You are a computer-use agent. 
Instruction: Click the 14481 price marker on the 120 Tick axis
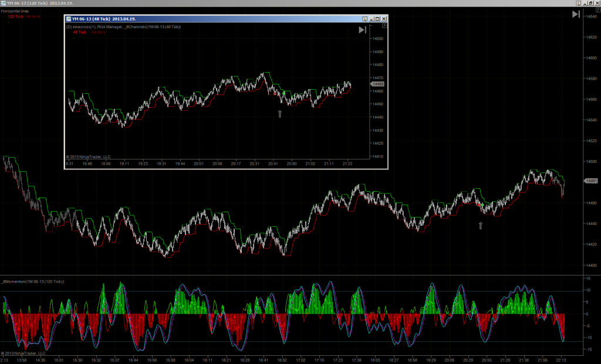(x=590, y=181)
